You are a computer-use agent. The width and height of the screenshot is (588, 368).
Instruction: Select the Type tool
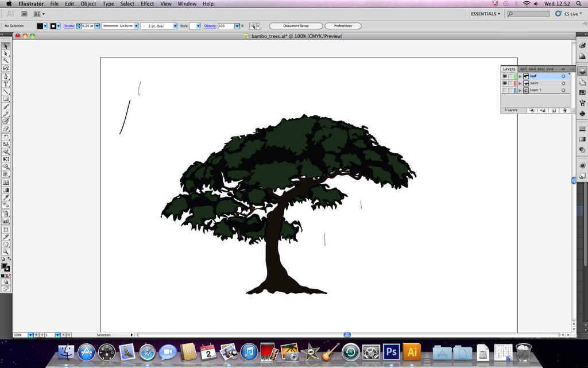pos(6,84)
